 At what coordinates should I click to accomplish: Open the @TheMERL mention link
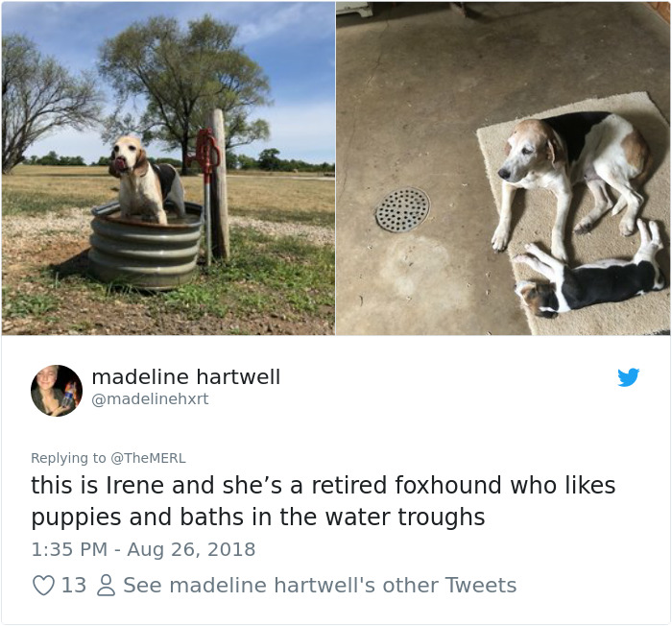pyautogui.click(x=148, y=458)
